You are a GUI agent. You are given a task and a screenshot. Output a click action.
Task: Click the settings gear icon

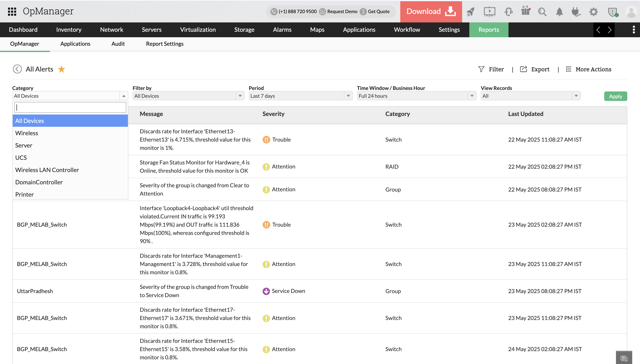tap(593, 12)
